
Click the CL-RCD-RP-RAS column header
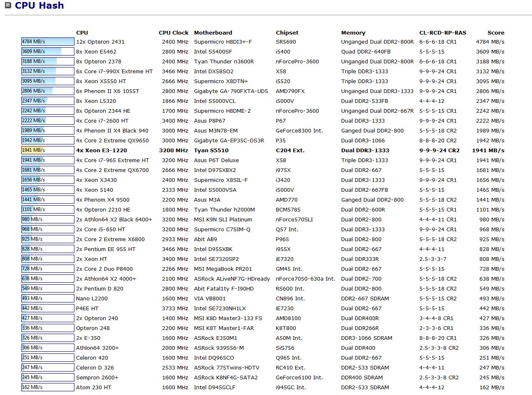click(x=443, y=33)
